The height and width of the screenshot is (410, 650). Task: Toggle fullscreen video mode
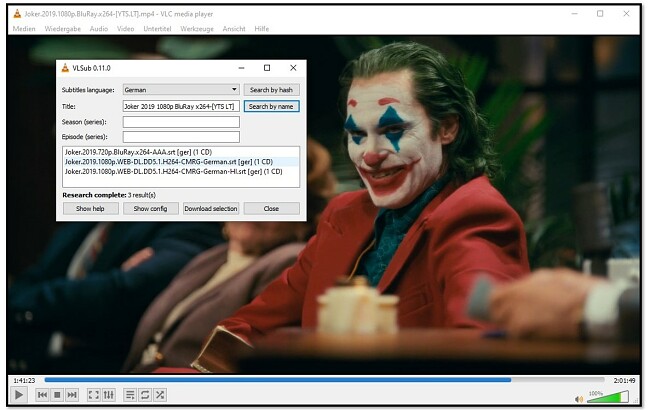point(94,395)
